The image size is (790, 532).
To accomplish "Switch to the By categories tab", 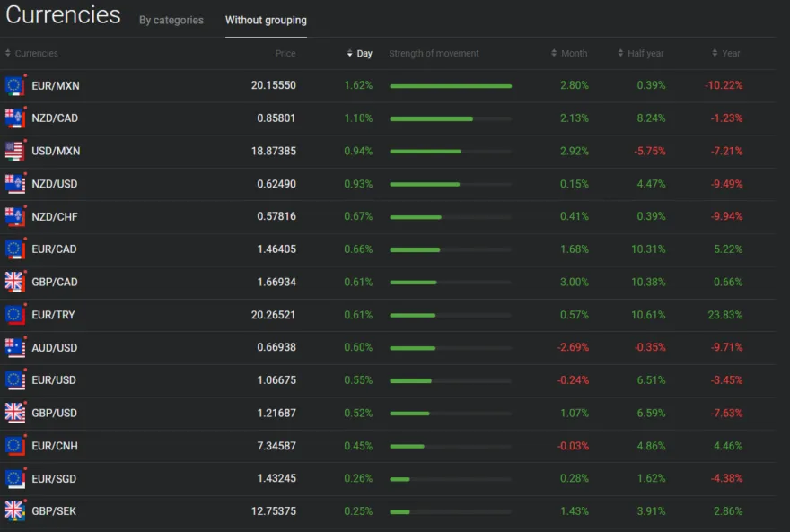I will click(x=171, y=20).
